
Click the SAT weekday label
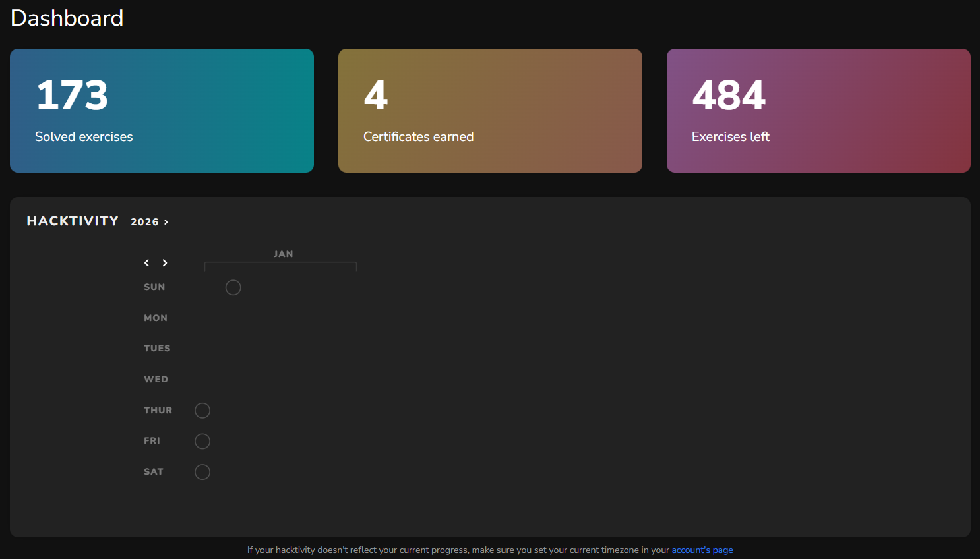pyautogui.click(x=154, y=471)
